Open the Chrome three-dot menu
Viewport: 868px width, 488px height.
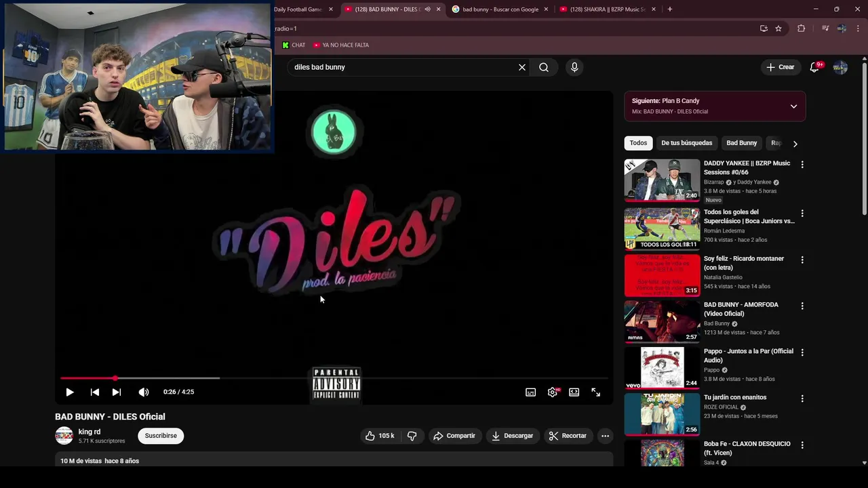(859, 28)
